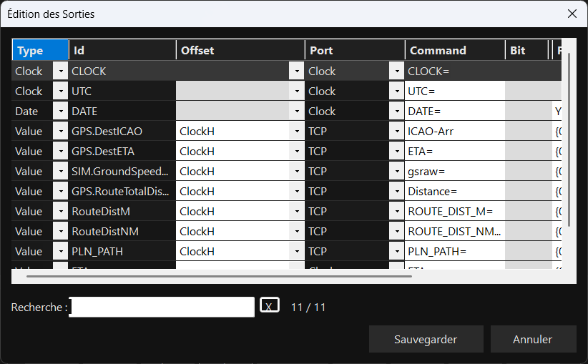Expand the Port dropdown for GPS.DestETA
Image resolution: width=588 pixels, height=364 pixels.
click(396, 151)
